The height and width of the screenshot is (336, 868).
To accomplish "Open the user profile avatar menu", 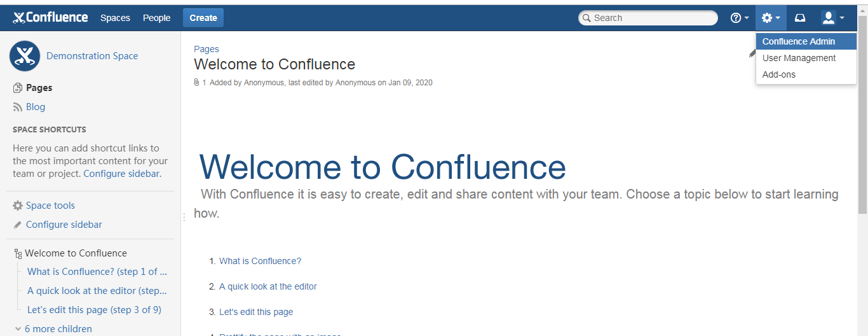I will (833, 18).
